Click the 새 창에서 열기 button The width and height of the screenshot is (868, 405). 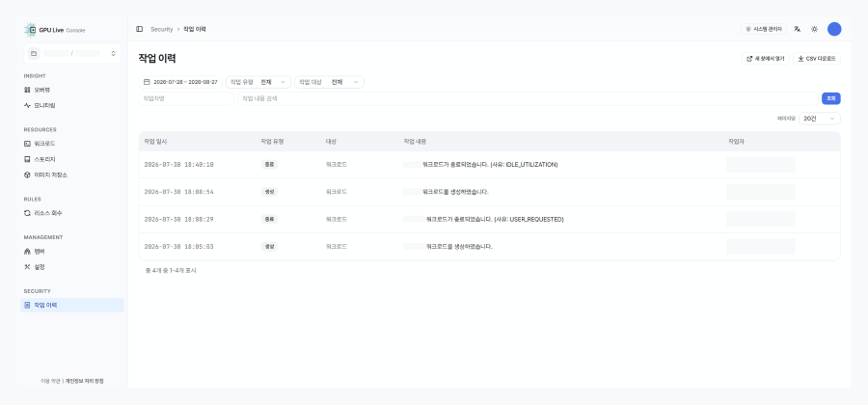tap(765, 59)
